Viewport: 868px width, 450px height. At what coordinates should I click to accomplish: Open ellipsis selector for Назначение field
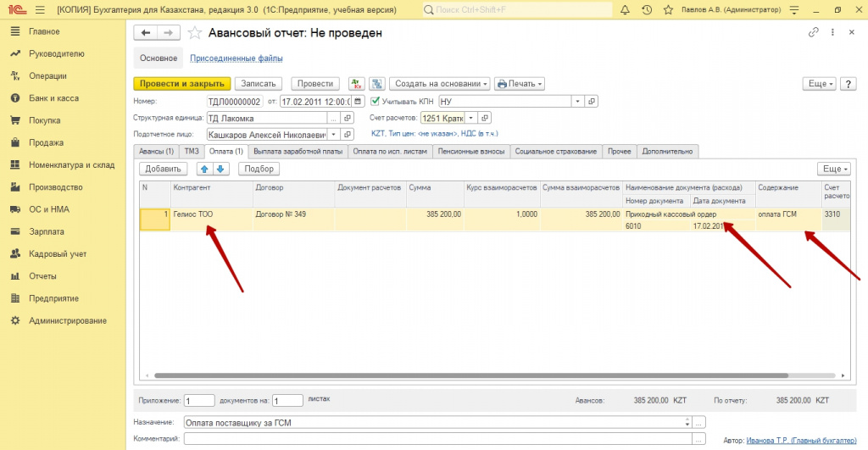tap(699, 422)
